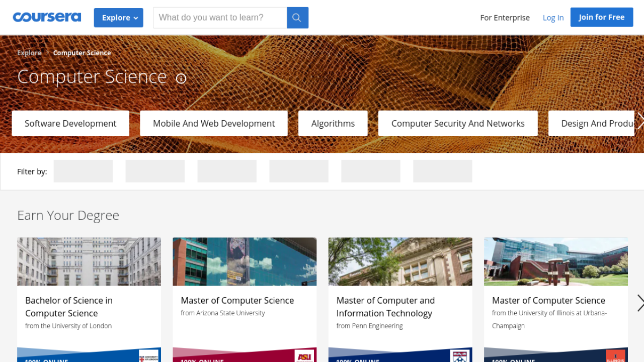Open the Illinois campus building image
The height and width of the screenshot is (362, 644).
pyautogui.click(x=556, y=261)
